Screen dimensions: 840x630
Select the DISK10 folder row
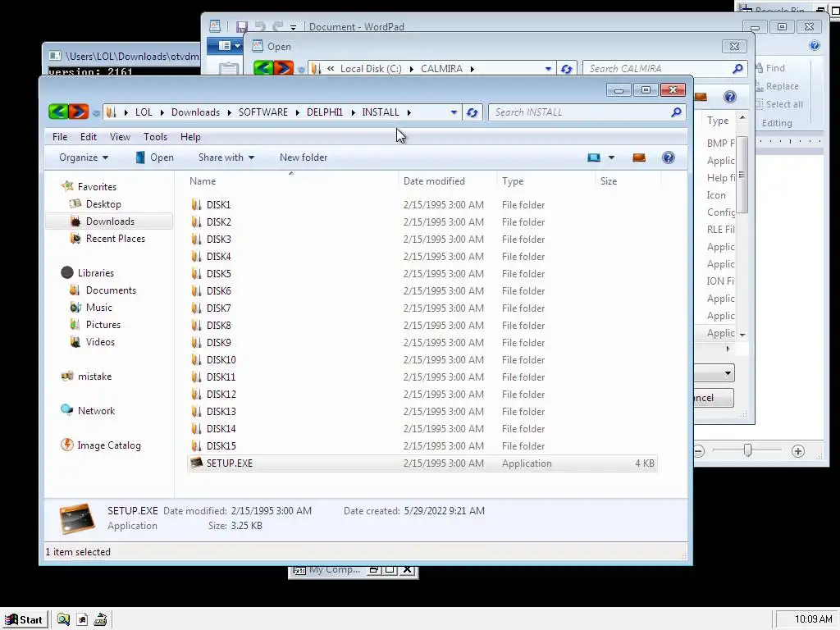[422, 359]
